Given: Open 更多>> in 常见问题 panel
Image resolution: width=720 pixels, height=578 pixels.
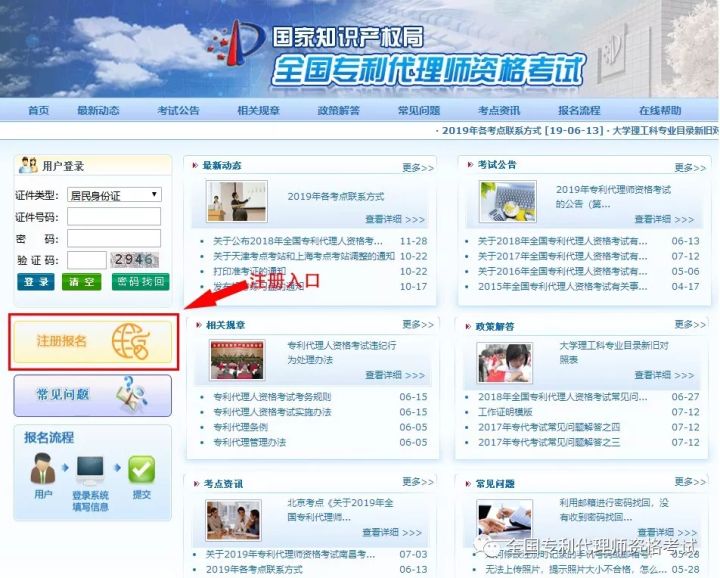Looking at the screenshot, I should 690,481.
